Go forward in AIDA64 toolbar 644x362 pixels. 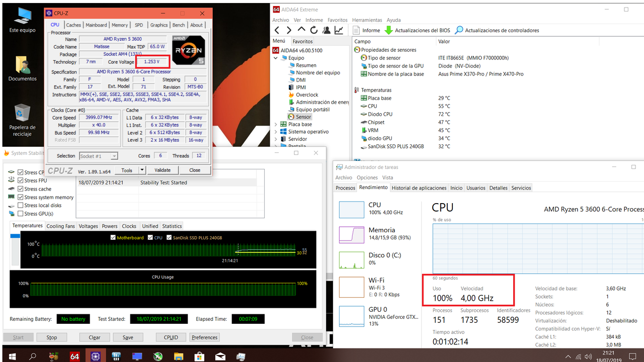click(x=289, y=30)
